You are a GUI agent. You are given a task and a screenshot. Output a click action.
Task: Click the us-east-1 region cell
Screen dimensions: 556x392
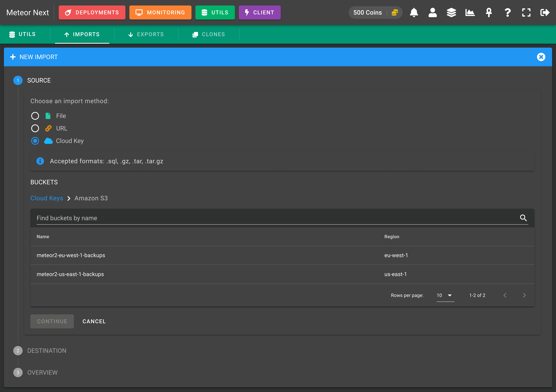395,274
